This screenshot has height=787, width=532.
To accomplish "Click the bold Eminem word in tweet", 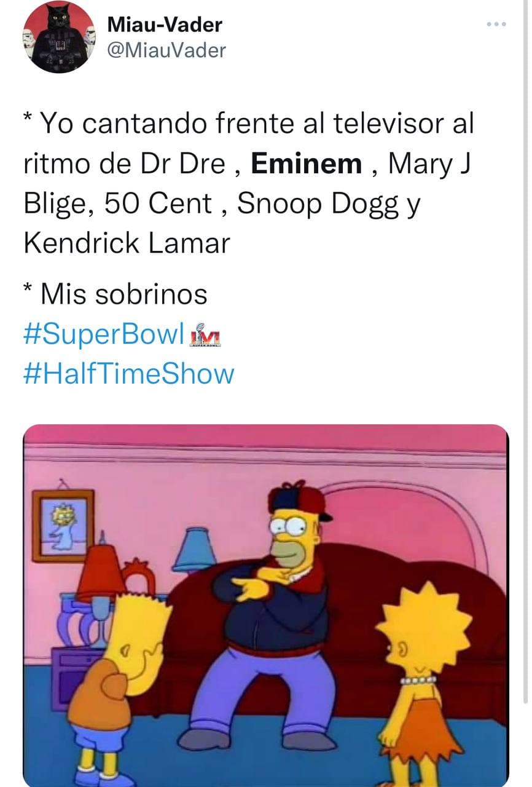I will point(307,164).
